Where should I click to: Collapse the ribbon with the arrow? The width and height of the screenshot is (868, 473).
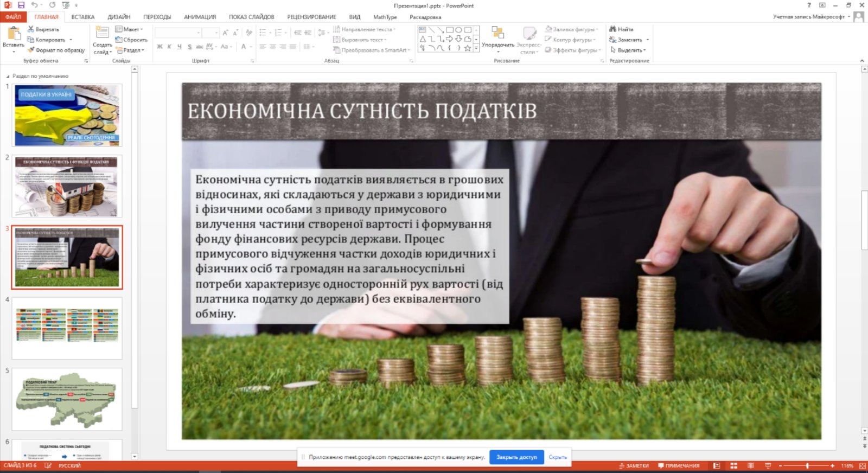[x=862, y=61]
